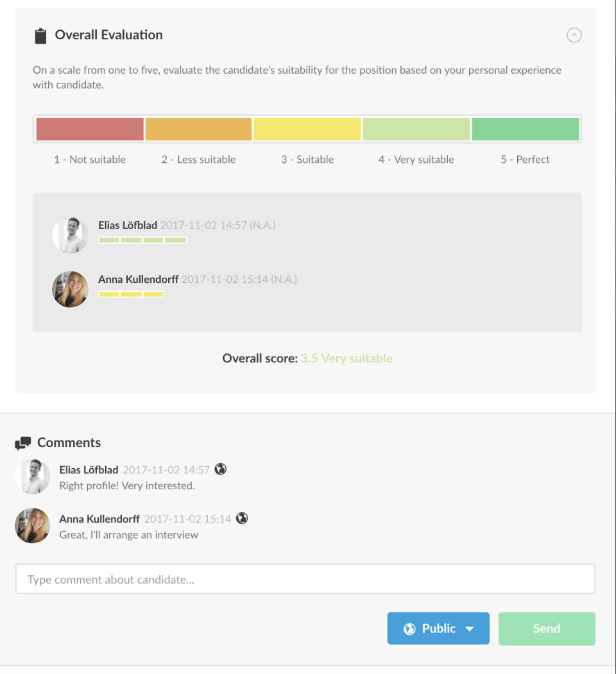Click the globe icon on Elias Löfblad's comment
Viewport: 616px width, 674px height.
[x=221, y=469]
